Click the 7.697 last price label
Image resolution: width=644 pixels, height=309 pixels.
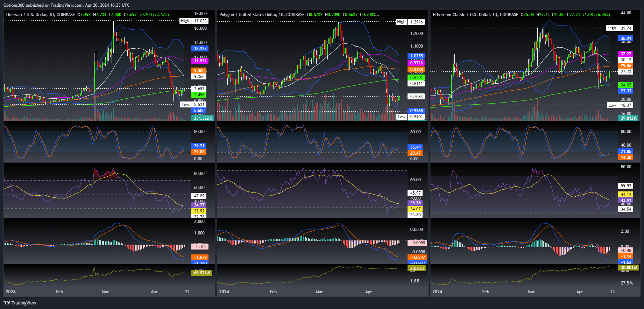199,89
